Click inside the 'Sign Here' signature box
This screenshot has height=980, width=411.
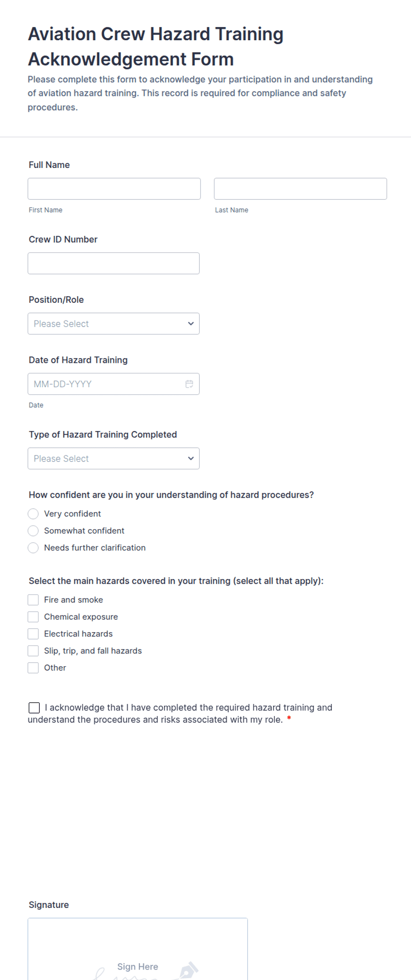pyautogui.click(x=137, y=955)
